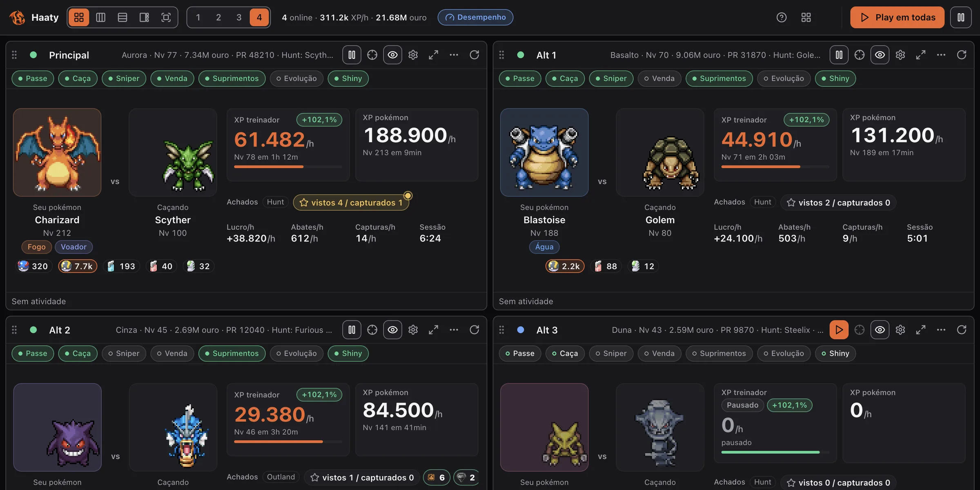Open settings gear on Alt 1 panel
Image resolution: width=980 pixels, height=490 pixels.
900,55
